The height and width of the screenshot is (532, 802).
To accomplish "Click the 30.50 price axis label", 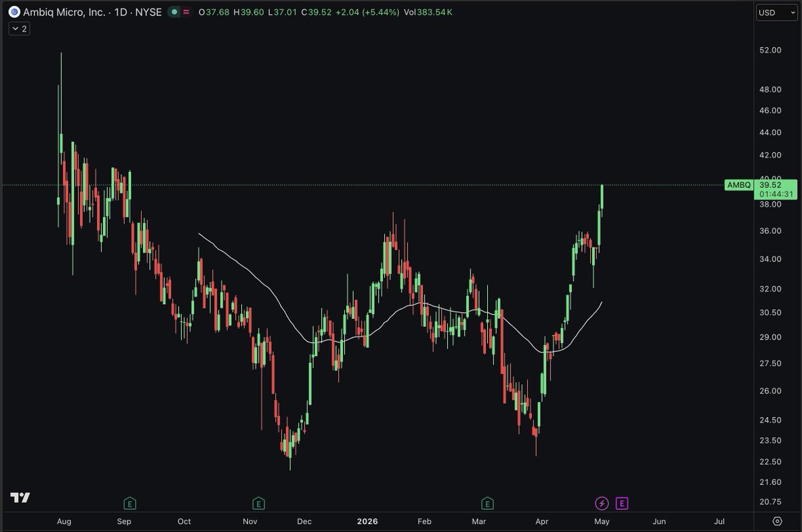I will point(771,312).
